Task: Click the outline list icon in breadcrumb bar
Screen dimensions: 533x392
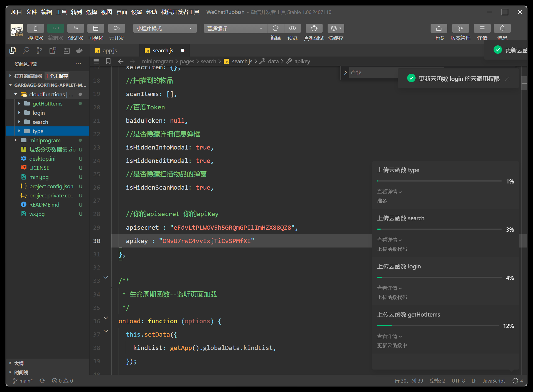Action: pos(96,61)
